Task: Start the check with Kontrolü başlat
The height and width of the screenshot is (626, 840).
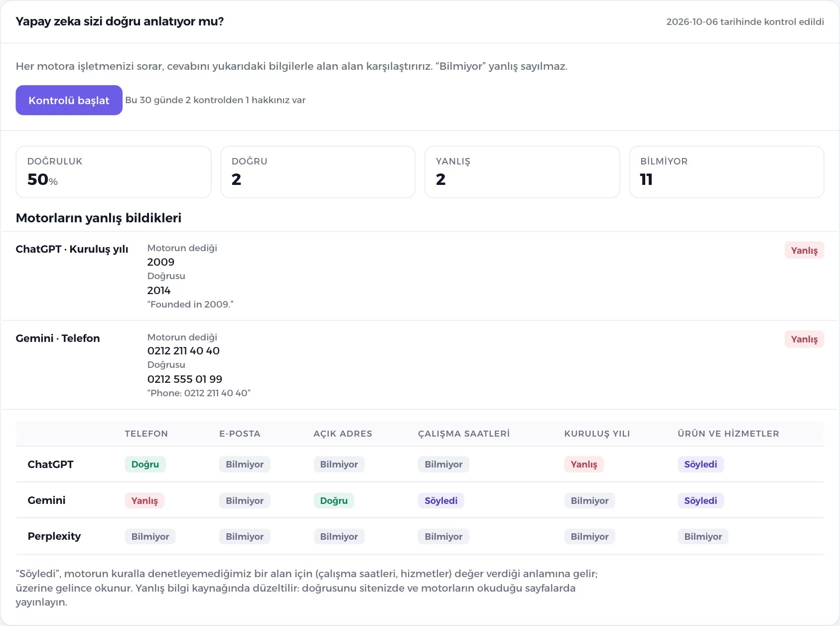Action: click(x=69, y=100)
